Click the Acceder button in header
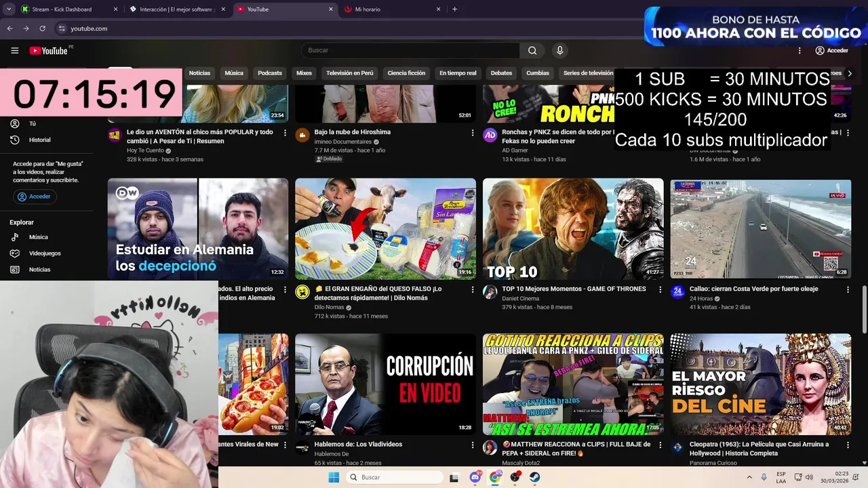868x488 pixels. click(831, 50)
